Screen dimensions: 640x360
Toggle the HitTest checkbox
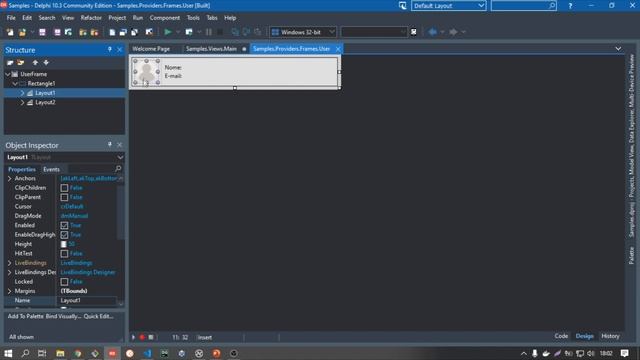point(64,253)
